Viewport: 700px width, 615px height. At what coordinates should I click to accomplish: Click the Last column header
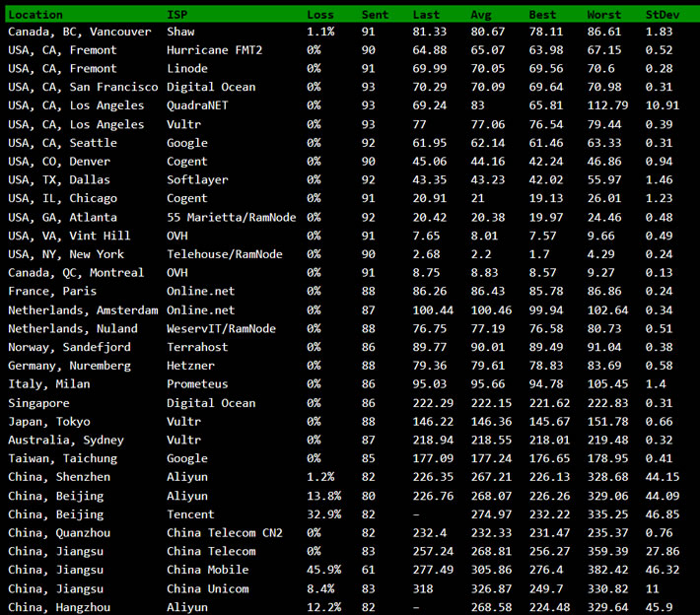tap(426, 15)
